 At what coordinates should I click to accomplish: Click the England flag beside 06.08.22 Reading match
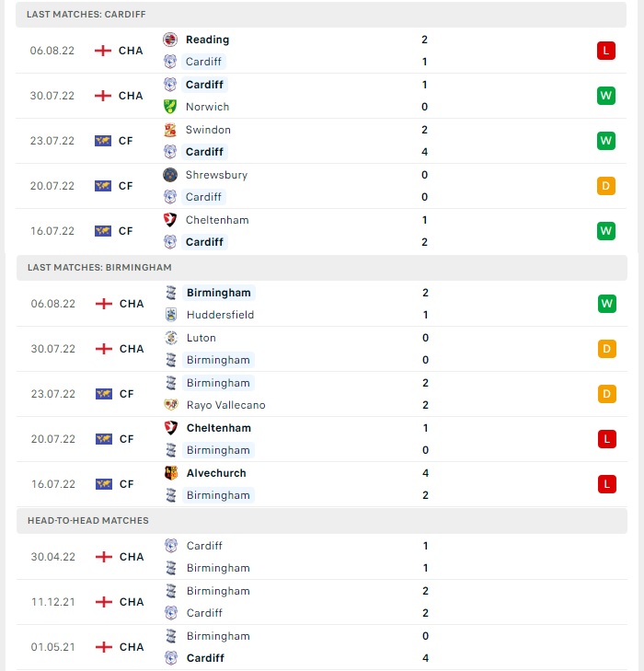click(103, 51)
